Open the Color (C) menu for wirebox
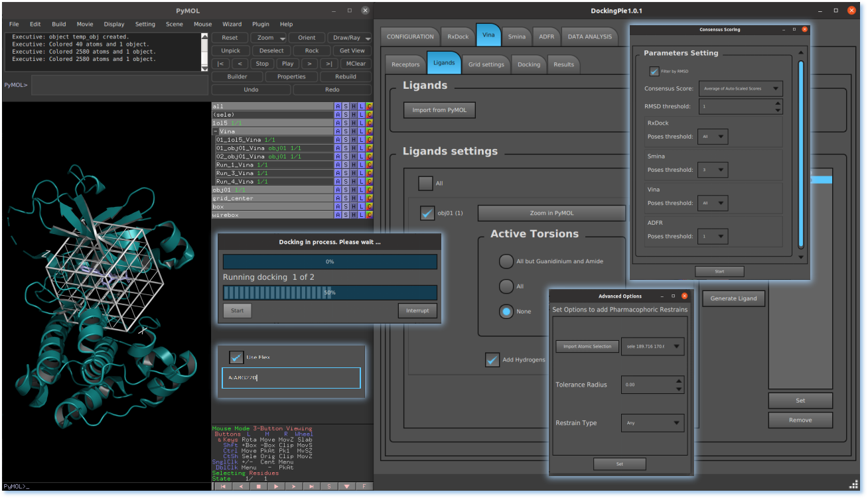Screen dimensions: 868x498 370,215
